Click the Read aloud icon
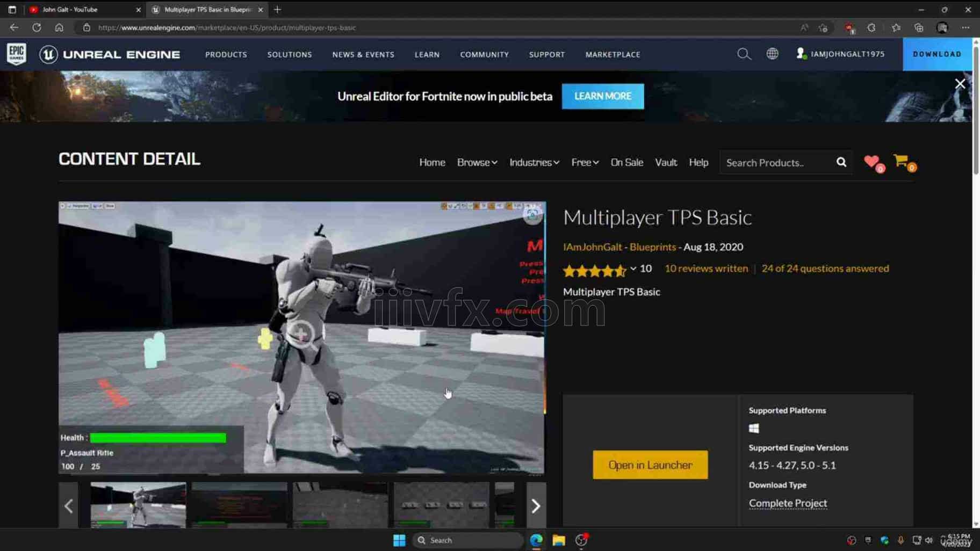The height and width of the screenshot is (551, 980). (804, 27)
